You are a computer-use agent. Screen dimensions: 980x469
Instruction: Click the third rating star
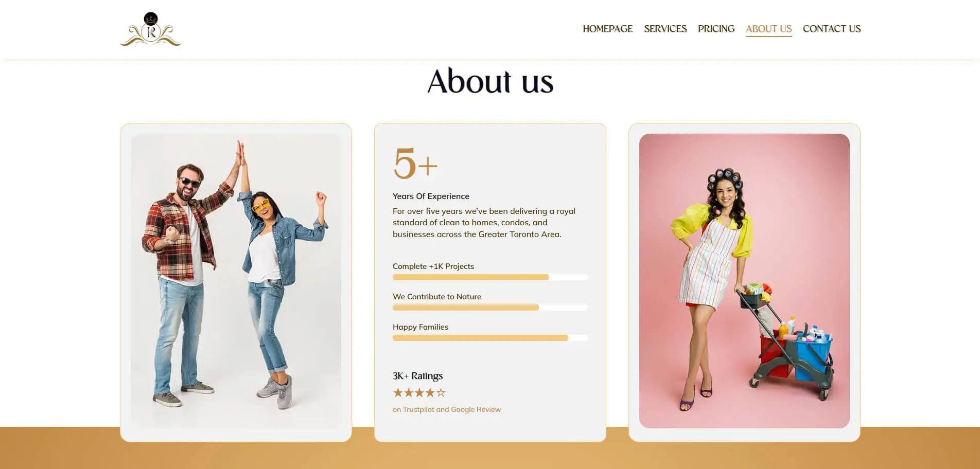click(x=419, y=393)
